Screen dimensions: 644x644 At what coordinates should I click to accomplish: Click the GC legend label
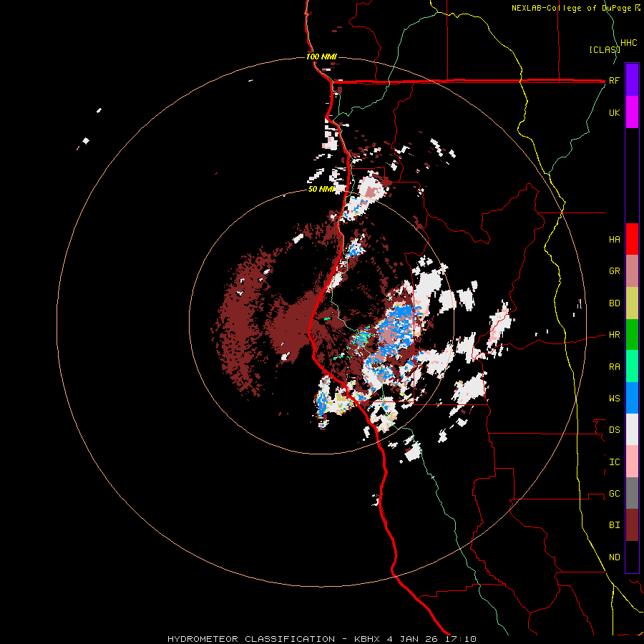tap(614, 494)
